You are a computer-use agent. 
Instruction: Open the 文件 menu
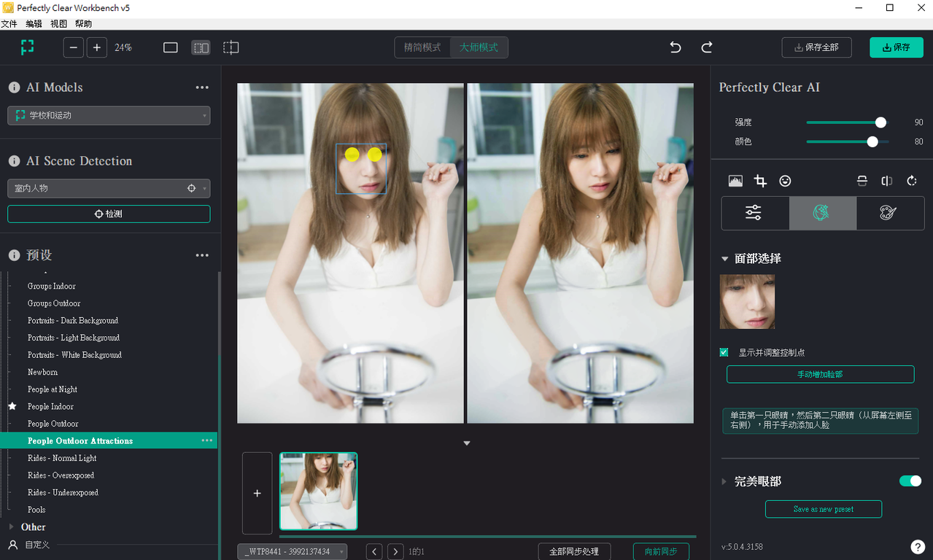click(x=9, y=24)
